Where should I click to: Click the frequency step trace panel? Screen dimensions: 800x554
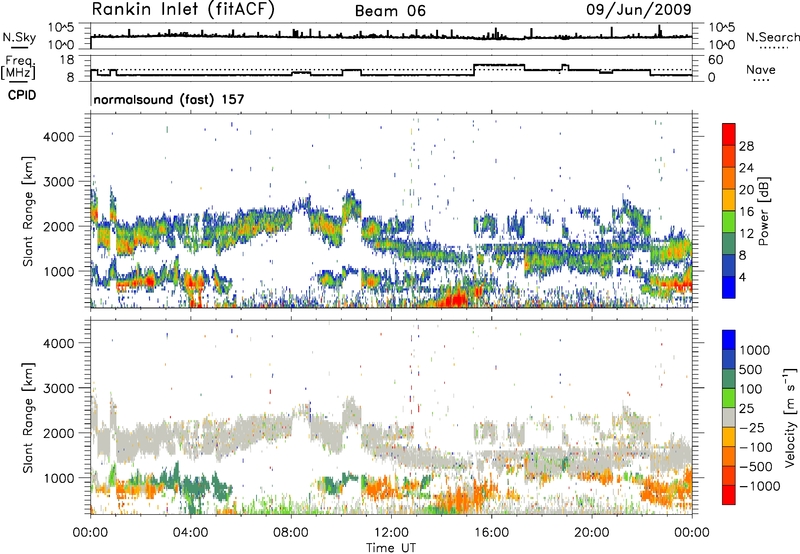391,69
